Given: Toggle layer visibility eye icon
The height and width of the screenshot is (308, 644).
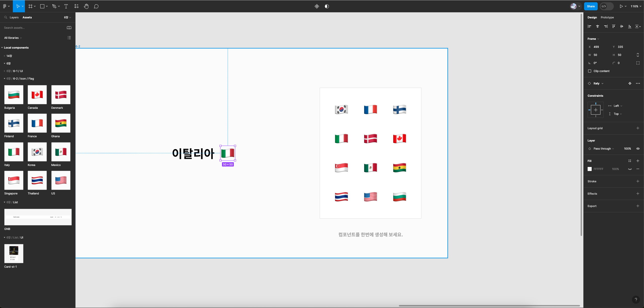Looking at the screenshot, I should (x=638, y=149).
